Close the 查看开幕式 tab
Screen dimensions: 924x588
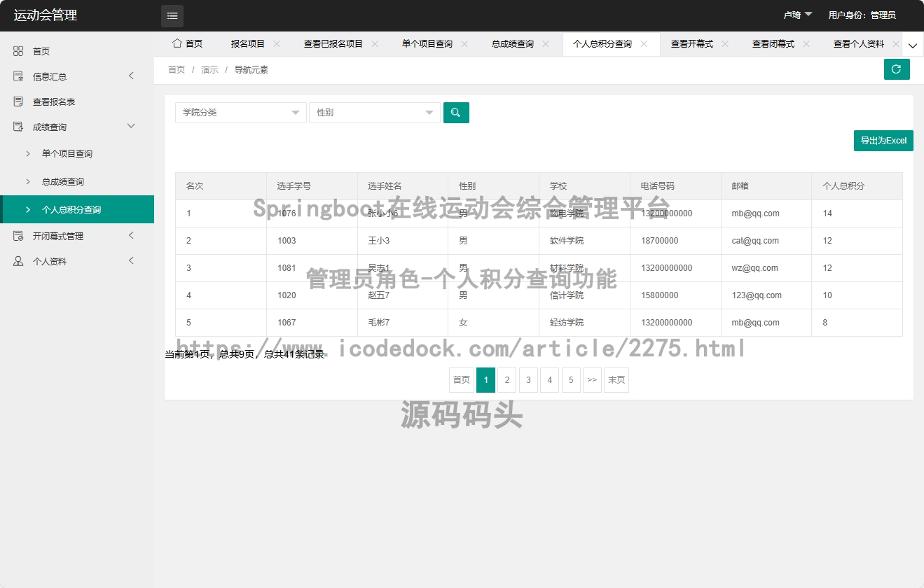(725, 43)
